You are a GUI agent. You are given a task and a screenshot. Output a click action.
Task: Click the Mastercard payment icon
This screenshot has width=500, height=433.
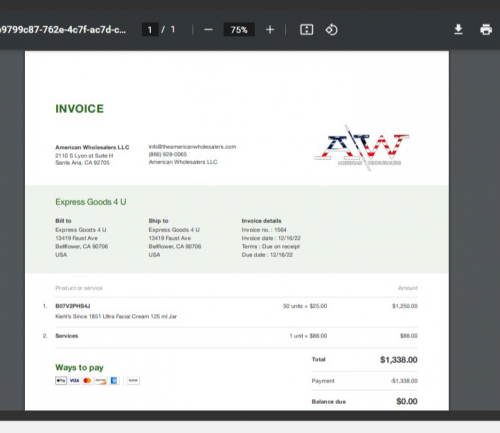(87, 381)
